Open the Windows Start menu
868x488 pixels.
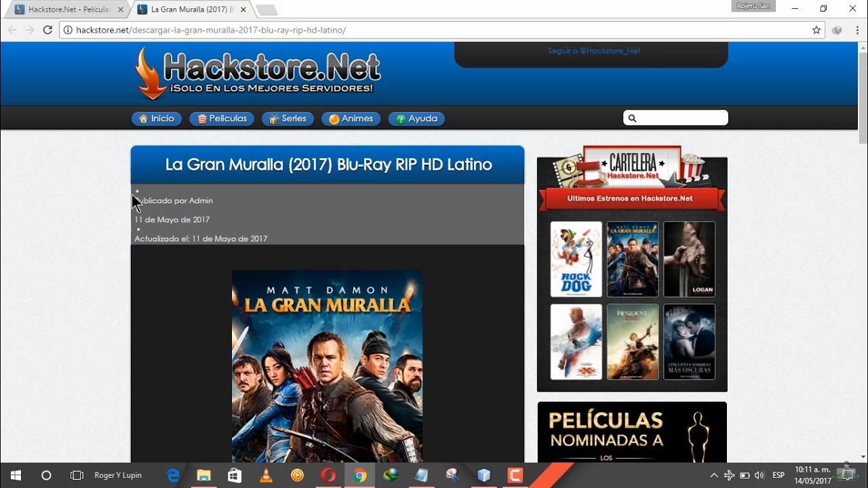pyautogui.click(x=15, y=475)
